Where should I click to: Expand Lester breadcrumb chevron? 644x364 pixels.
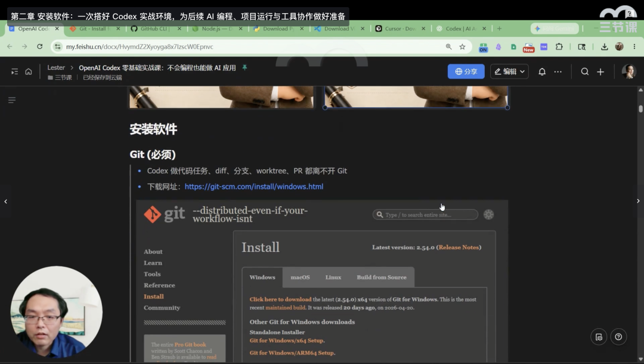(72, 68)
